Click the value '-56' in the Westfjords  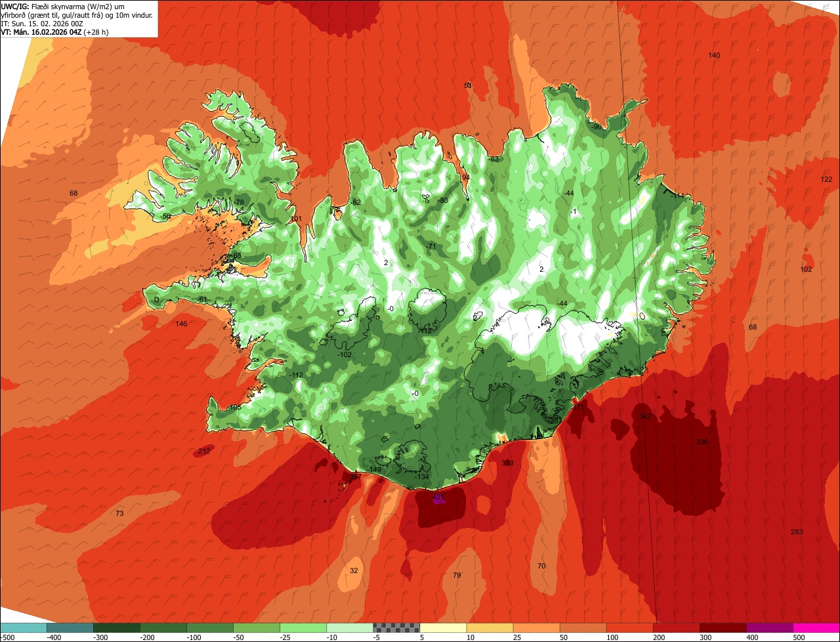[x=166, y=216]
